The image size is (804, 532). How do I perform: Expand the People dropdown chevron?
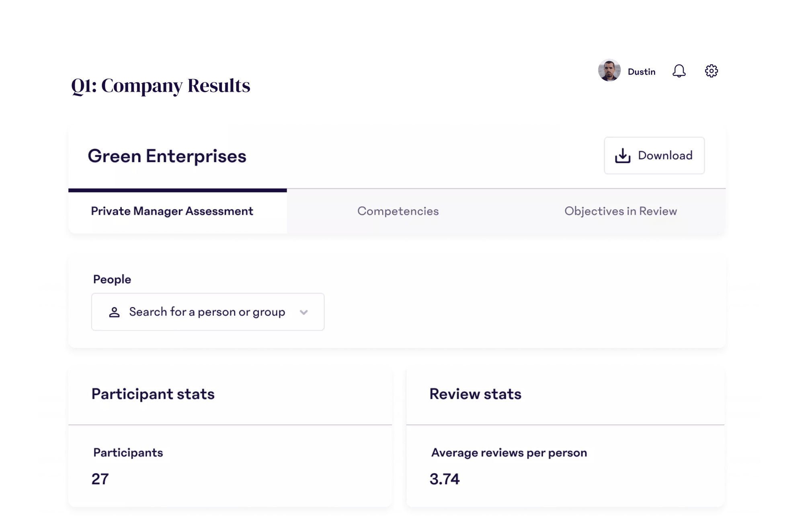point(304,312)
